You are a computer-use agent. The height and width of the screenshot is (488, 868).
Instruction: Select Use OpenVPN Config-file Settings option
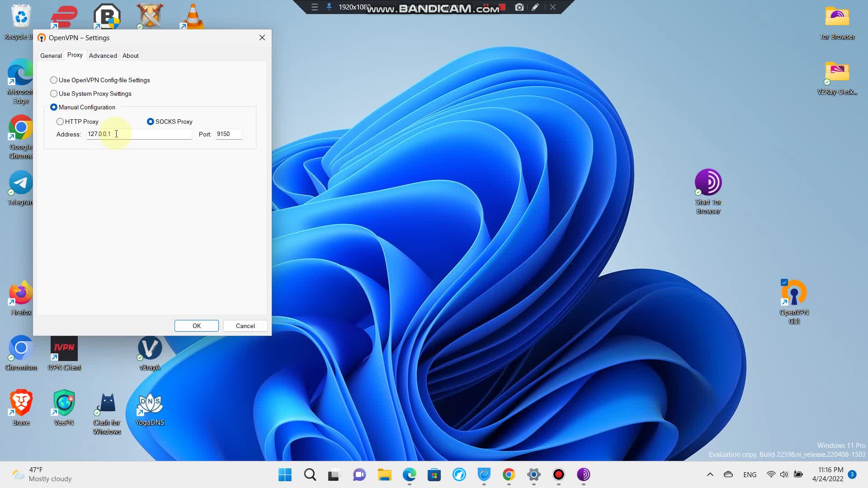pos(54,80)
